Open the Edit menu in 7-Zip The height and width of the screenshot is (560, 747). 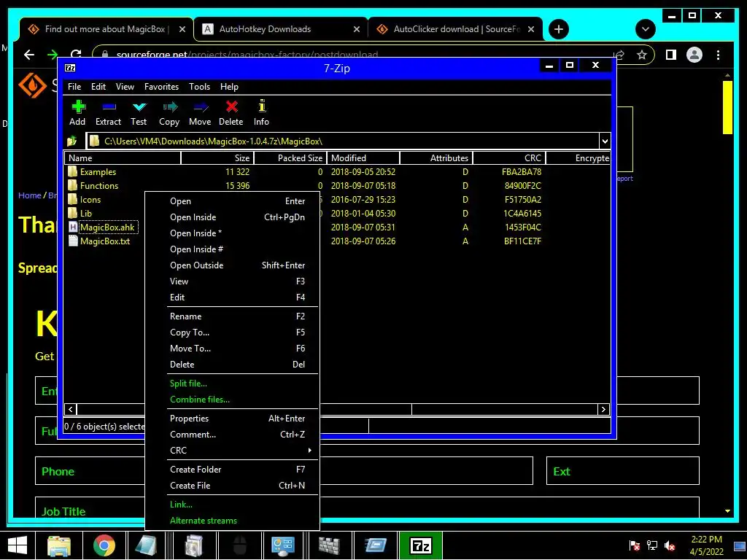coord(98,87)
